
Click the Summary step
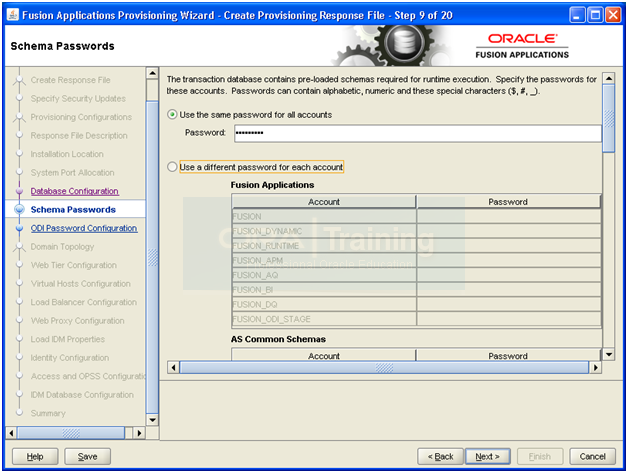click(48, 413)
